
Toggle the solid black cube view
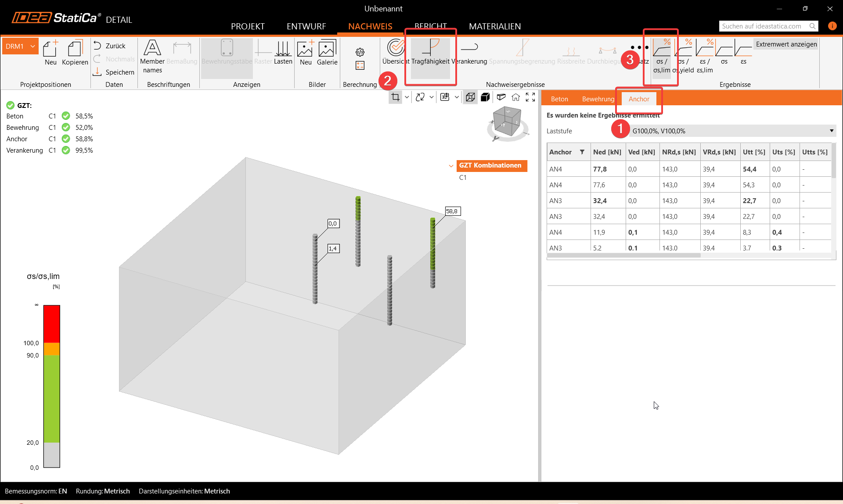(485, 97)
